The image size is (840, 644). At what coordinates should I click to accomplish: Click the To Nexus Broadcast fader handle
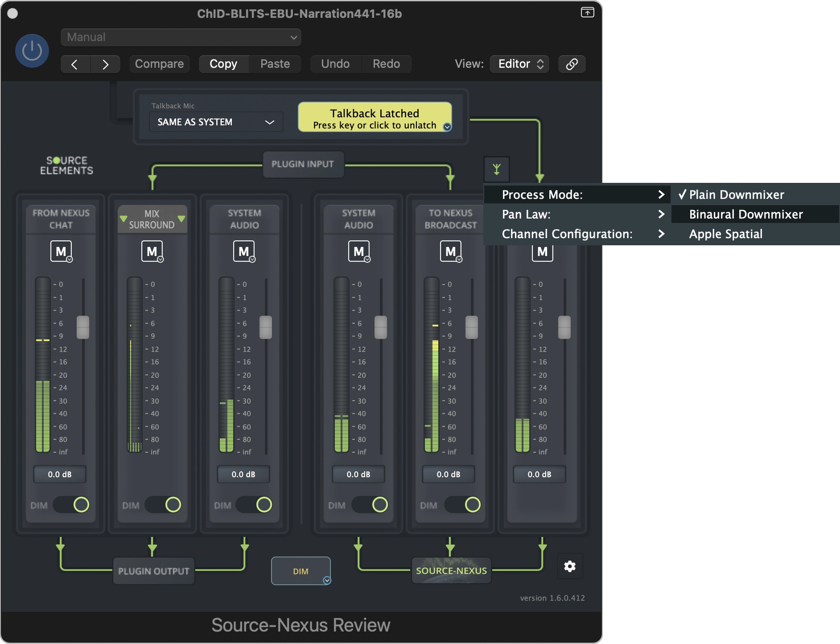(472, 327)
